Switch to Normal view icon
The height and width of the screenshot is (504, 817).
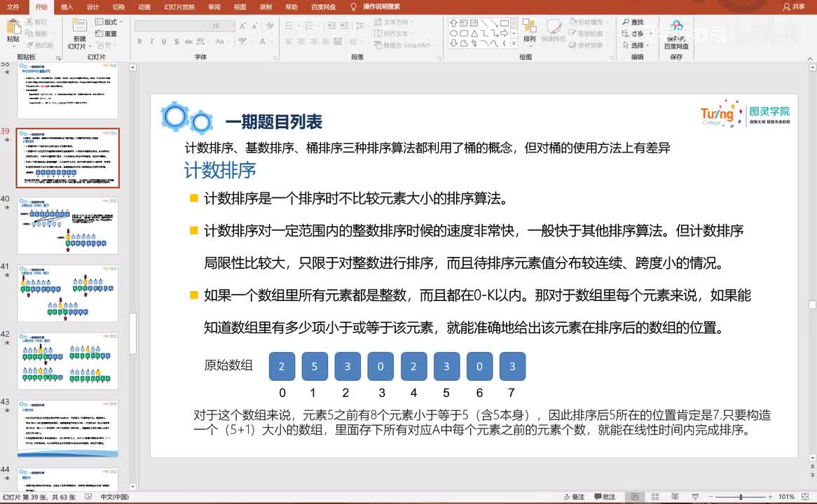coord(635,497)
